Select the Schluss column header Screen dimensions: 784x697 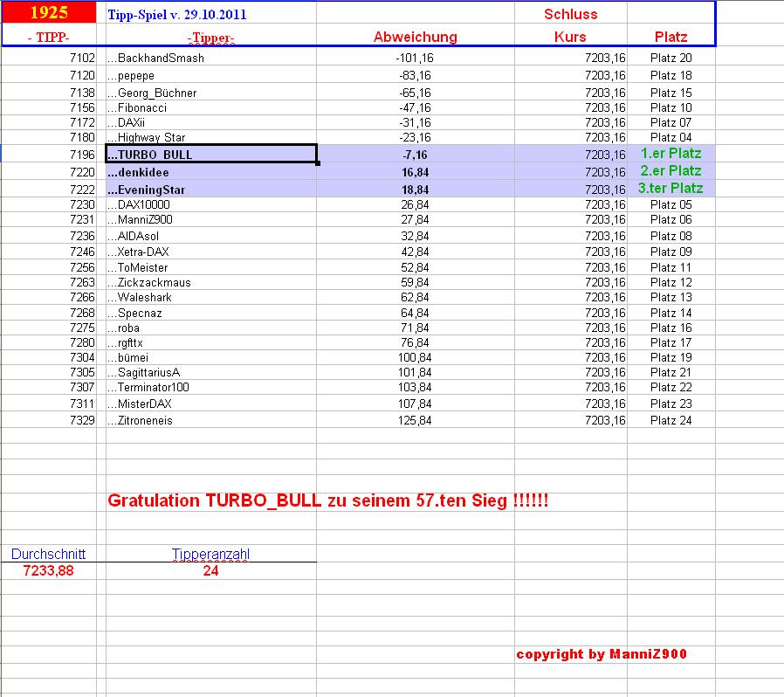pyautogui.click(x=569, y=14)
